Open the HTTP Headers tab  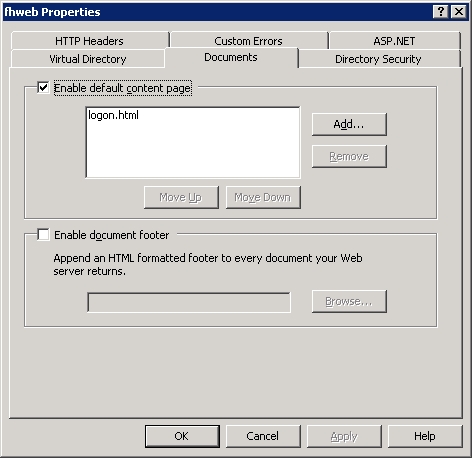[x=89, y=41]
